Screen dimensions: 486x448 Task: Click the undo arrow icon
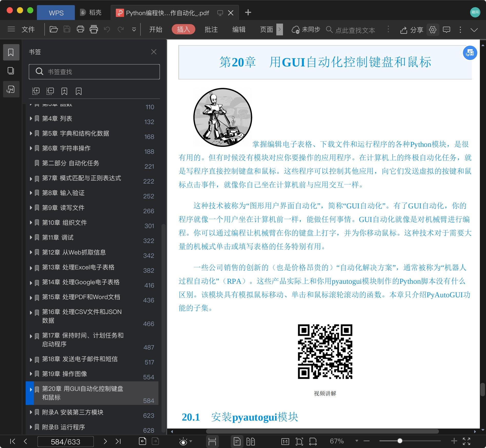click(x=107, y=29)
